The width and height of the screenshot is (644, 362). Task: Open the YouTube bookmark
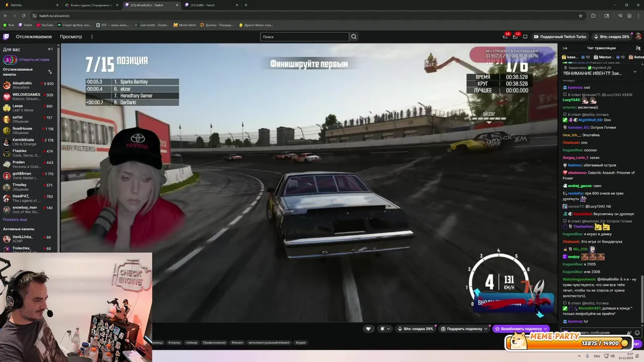(45, 25)
